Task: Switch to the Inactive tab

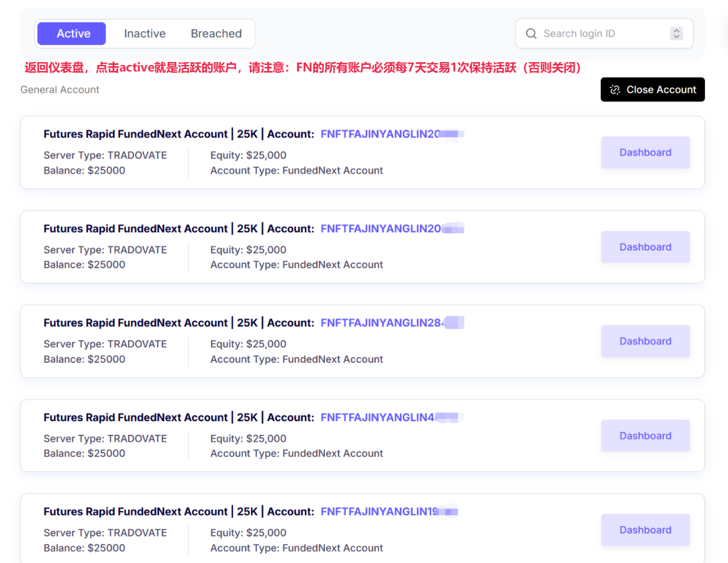Action: (145, 34)
